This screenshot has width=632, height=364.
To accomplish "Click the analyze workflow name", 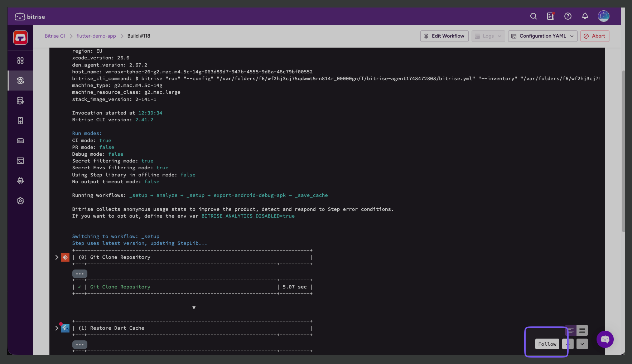I will click(x=167, y=195).
